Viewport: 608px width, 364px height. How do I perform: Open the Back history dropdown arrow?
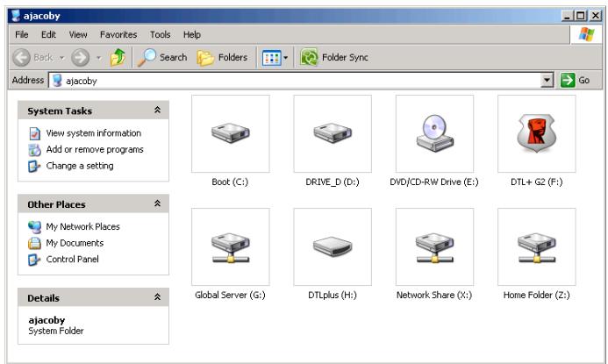coord(61,58)
